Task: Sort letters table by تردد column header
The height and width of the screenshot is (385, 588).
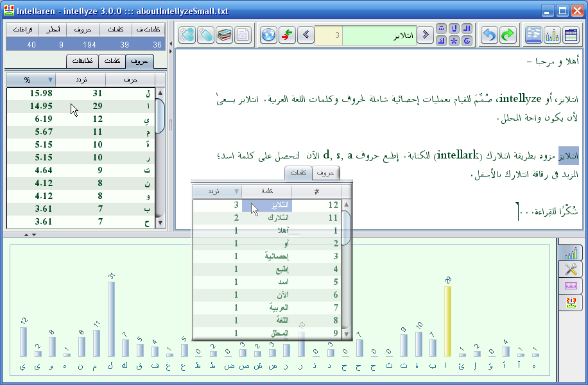Action: click(x=81, y=80)
